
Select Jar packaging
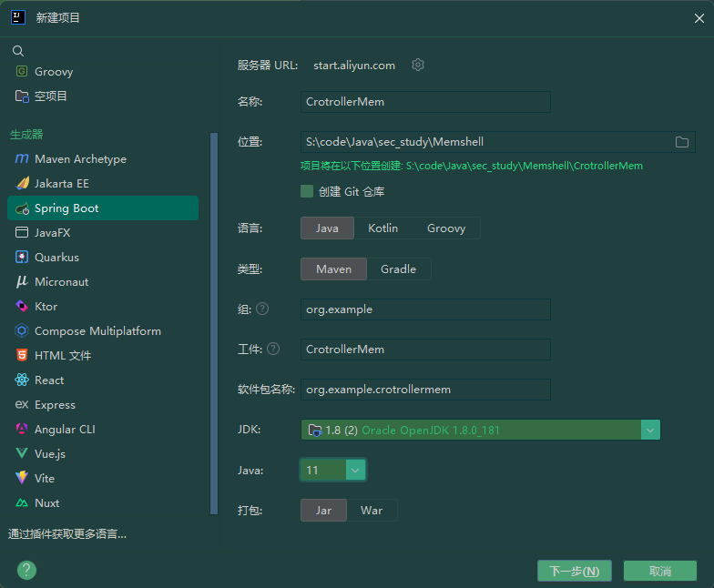click(x=324, y=511)
